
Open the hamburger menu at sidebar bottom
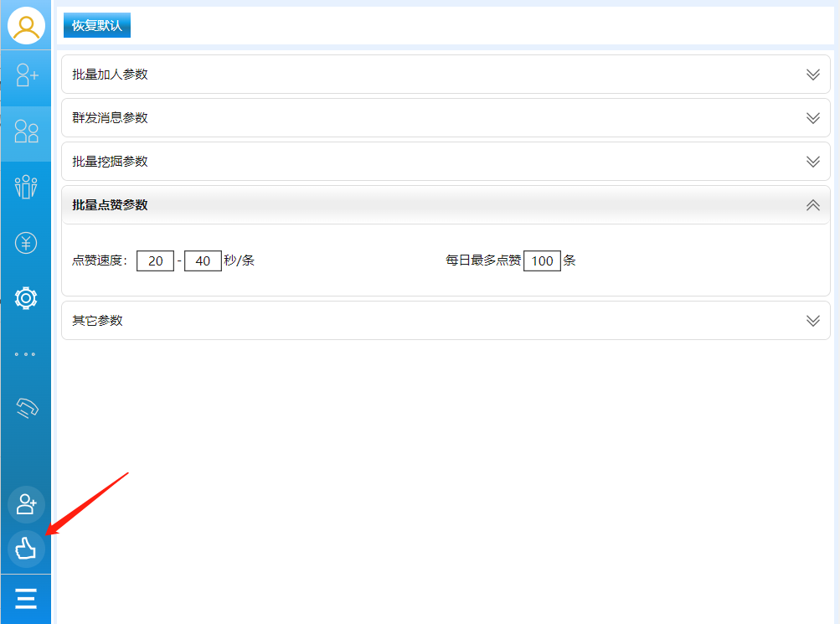(26, 599)
